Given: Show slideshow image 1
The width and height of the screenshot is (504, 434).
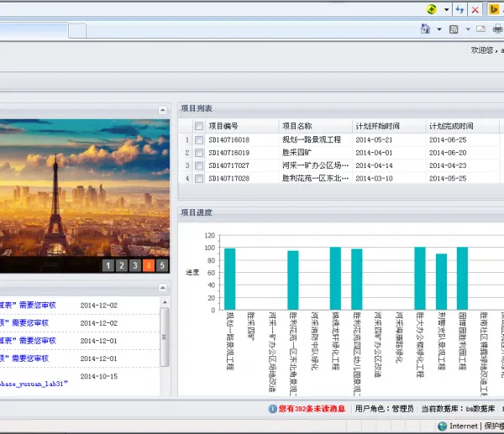Looking at the screenshot, I should pyautogui.click(x=108, y=265).
